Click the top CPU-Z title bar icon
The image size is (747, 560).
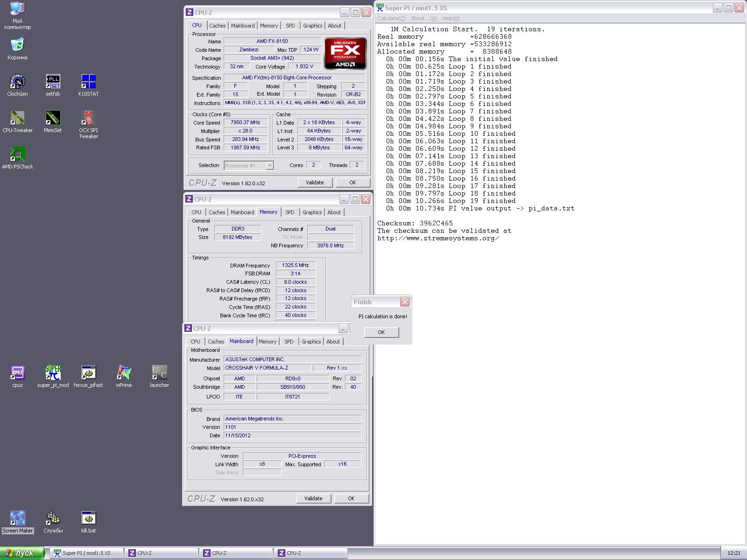189,13
